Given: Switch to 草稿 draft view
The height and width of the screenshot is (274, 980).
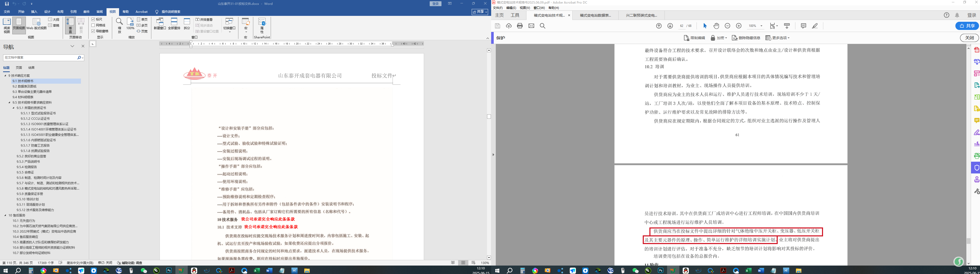Looking at the screenshot, I should [54, 25].
